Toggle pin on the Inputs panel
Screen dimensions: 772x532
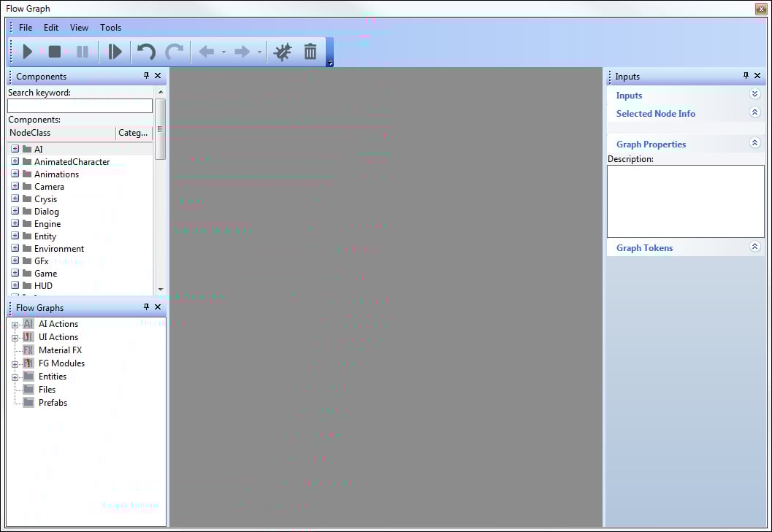click(746, 76)
